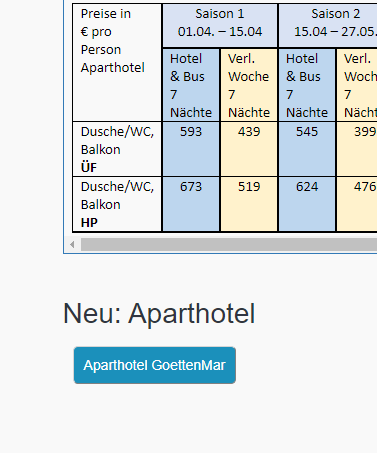Viewport: 377px width, 453px height.
Task: Open the Aparthotel GoettenMar button
Action: (x=155, y=365)
